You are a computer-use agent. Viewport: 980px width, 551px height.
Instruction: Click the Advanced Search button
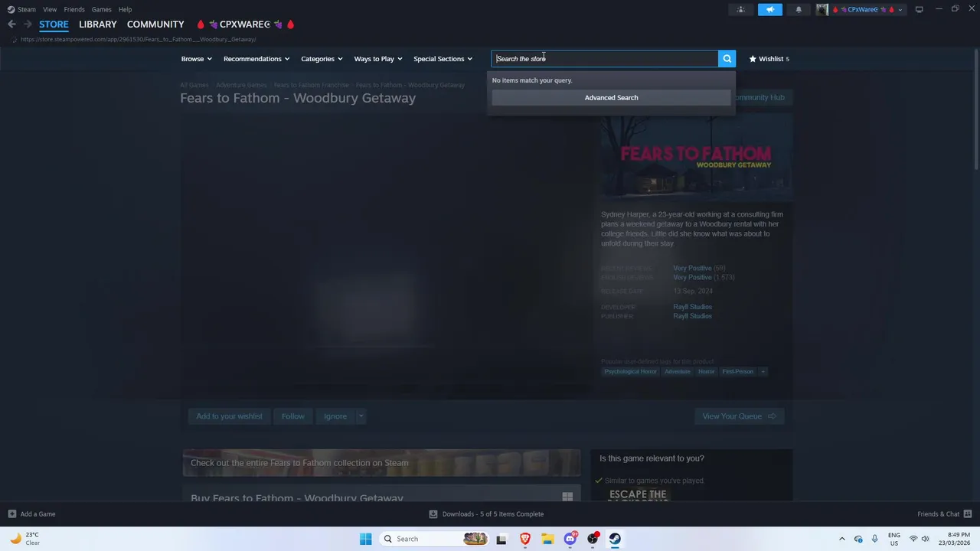[x=611, y=97]
